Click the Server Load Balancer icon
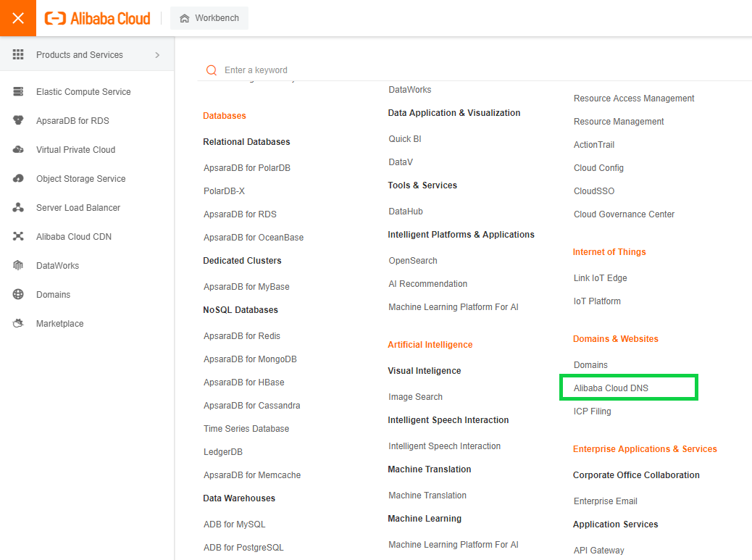The height and width of the screenshot is (560, 752). pyautogui.click(x=19, y=208)
